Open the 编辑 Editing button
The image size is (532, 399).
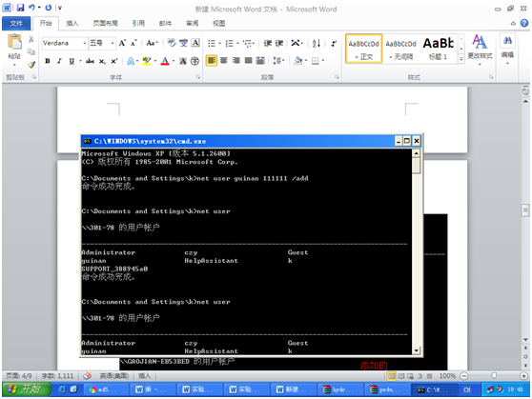point(507,49)
